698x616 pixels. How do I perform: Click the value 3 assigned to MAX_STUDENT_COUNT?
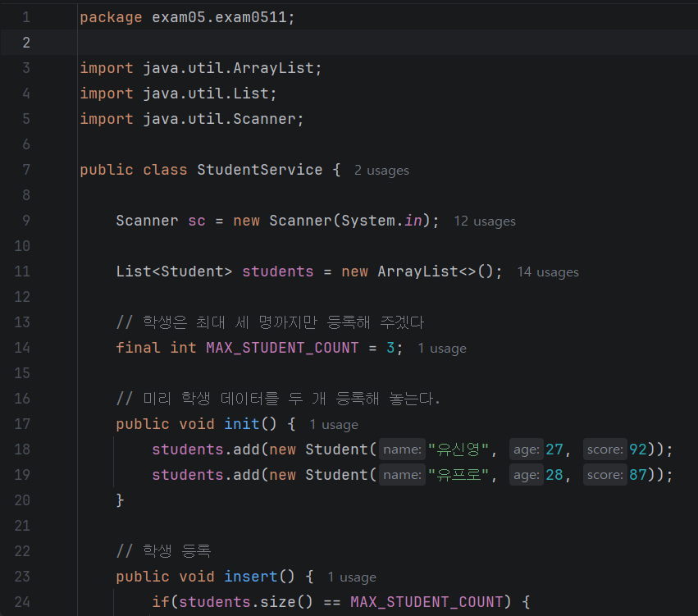pyautogui.click(x=390, y=348)
